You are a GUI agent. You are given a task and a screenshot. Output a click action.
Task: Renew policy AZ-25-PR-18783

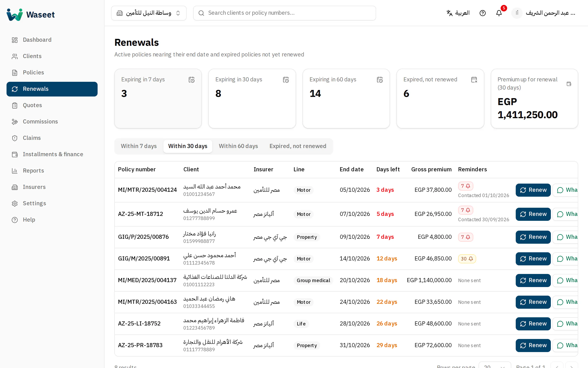click(533, 345)
